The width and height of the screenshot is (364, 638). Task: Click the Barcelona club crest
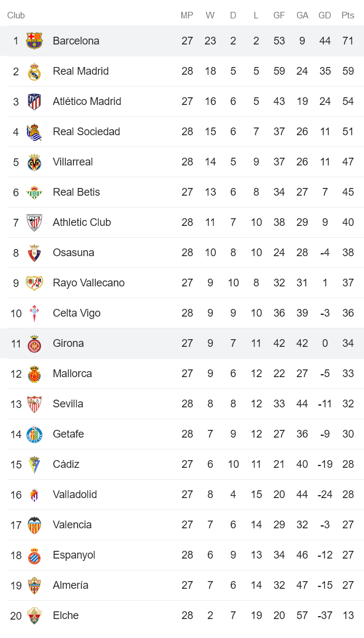point(34,41)
